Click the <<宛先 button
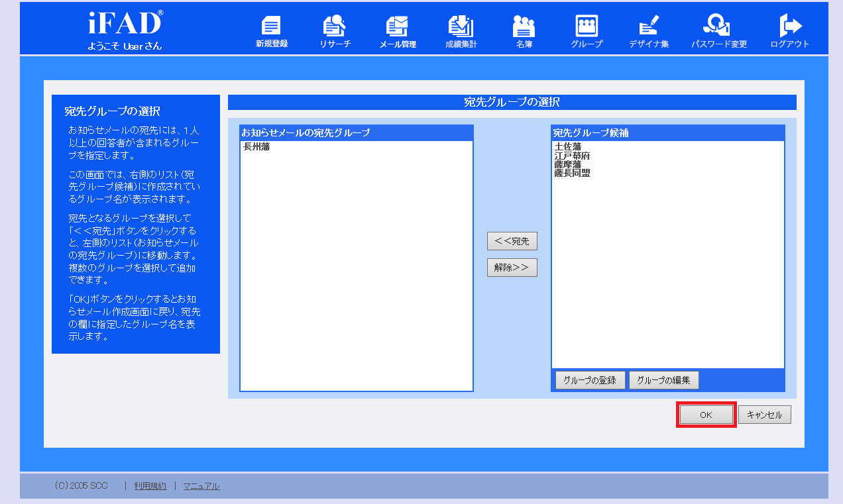This screenshot has width=843, height=504. pos(512,241)
